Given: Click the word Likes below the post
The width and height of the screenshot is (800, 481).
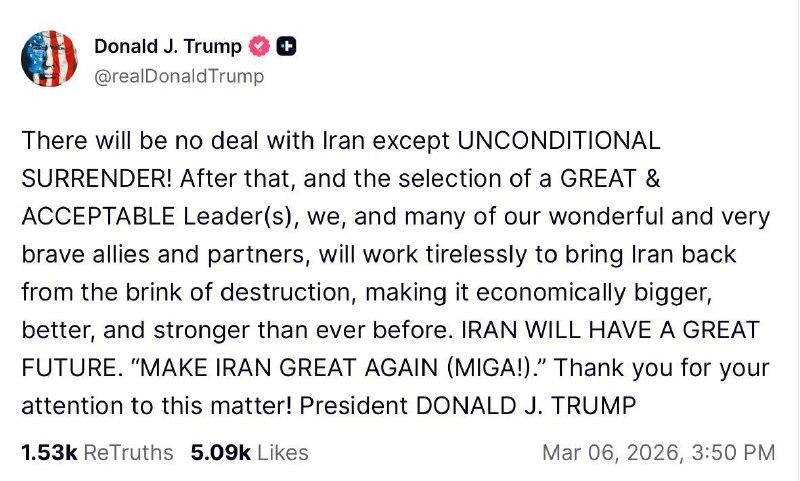Looking at the screenshot, I should pos(283,452).
